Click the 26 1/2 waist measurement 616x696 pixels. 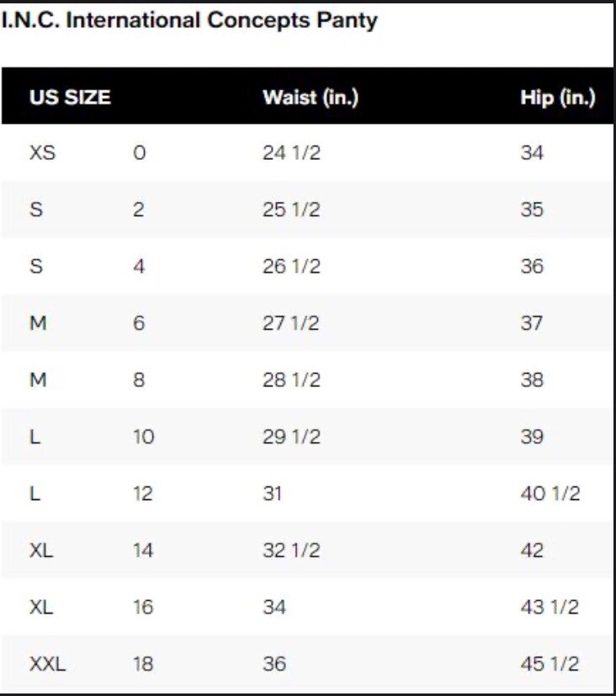coord(291,266)
